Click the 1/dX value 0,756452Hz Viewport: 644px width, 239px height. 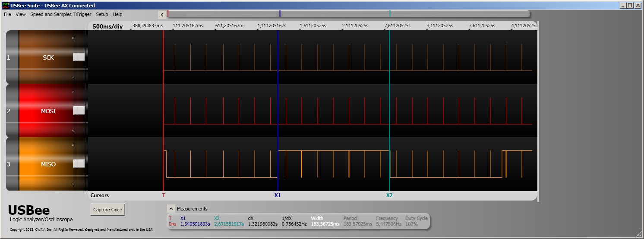294,224
